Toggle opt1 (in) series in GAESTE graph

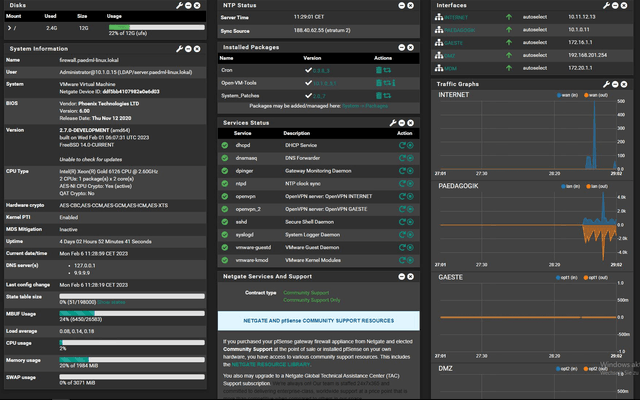567,278
